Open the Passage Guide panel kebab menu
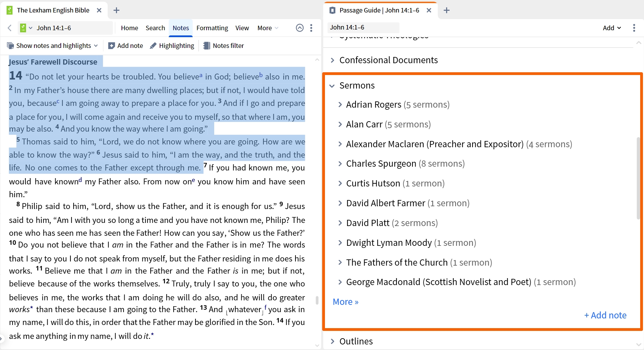Viewport: 644px width, 350px height. coord(634,28)
